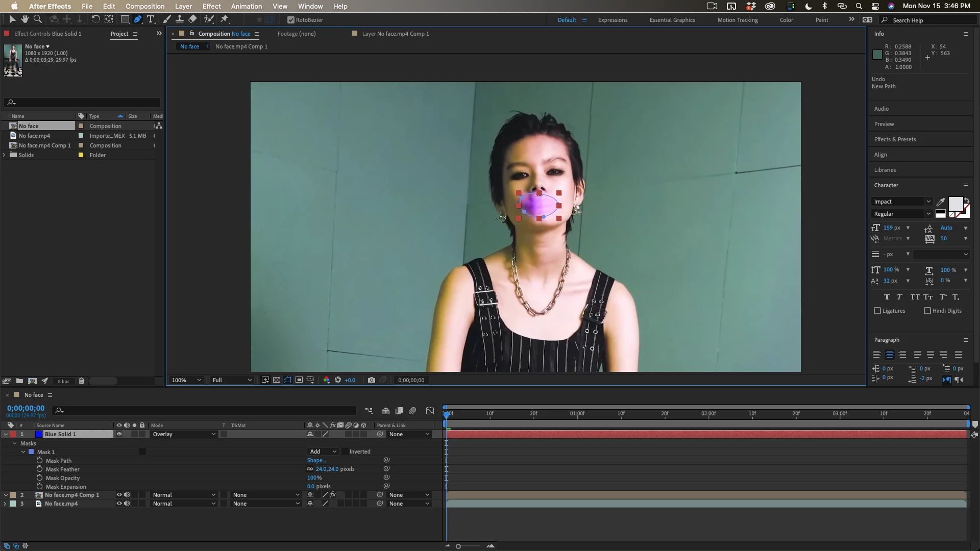
Task: Delete selected item with trash icon
Action: [81, 381]
